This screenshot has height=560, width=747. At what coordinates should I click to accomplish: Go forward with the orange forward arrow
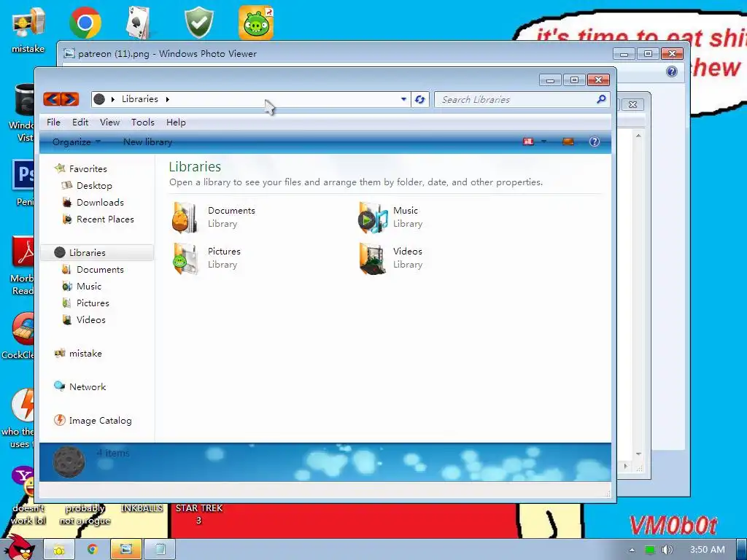[70, 99]
